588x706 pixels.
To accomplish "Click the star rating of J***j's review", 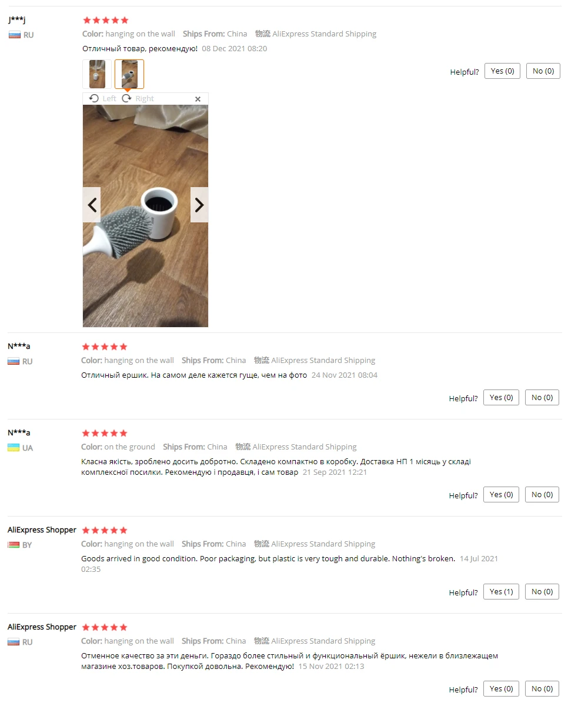I will 106,20.
